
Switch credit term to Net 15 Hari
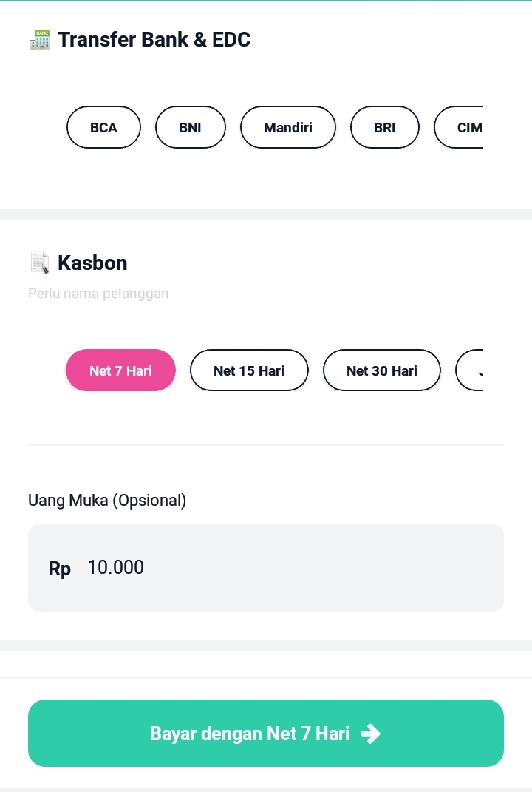tap(248, 370)
